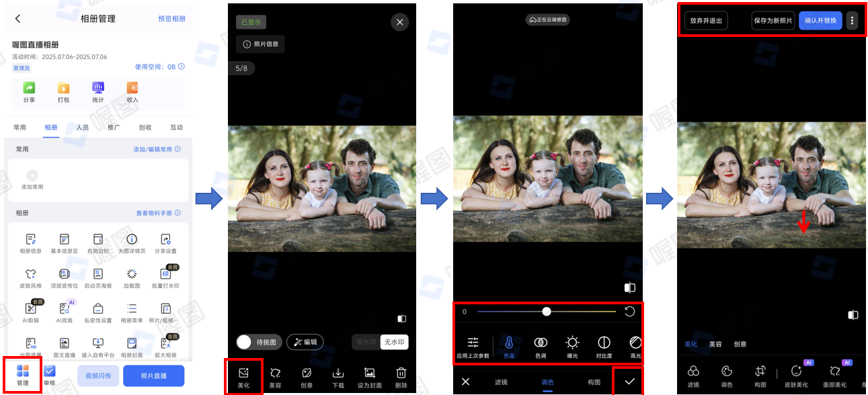The height and width of the screenshot is (395, 868).
Task: Open the three-dot more options menu
Action: point(853,21)
